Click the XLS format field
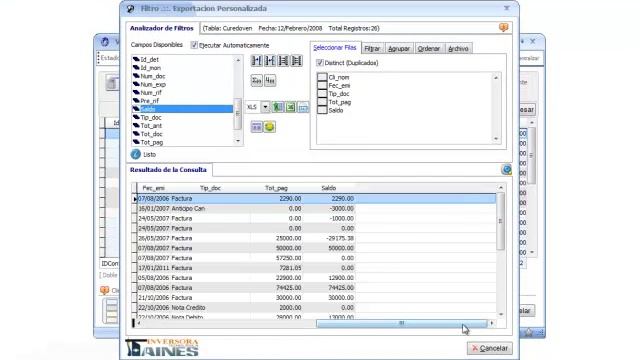 [253, 107]
